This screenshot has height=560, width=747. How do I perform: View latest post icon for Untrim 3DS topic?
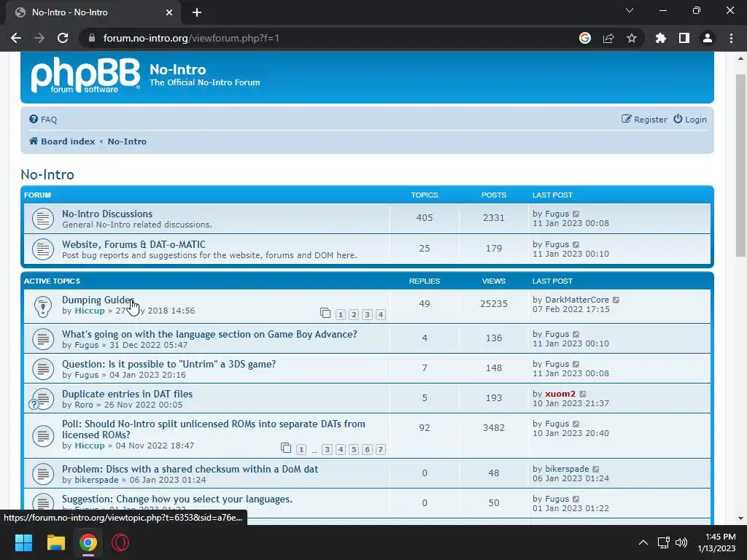tap(576, 364)
